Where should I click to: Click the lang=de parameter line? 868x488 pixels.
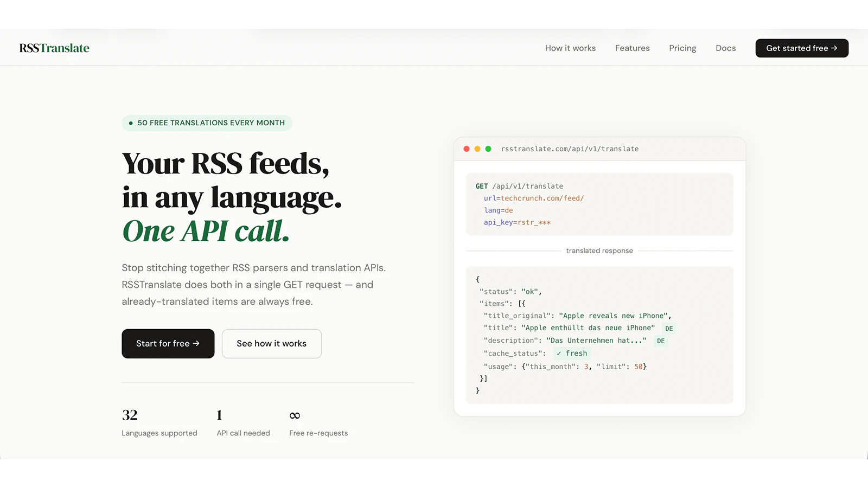click(498, 210)
